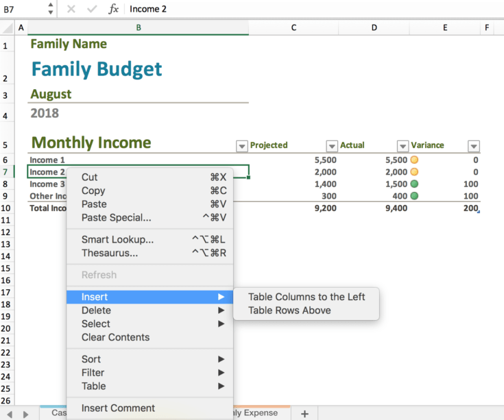504x420 pixels.
Task: Click the Projected 300 cell
Action: (x=293, y=196)
